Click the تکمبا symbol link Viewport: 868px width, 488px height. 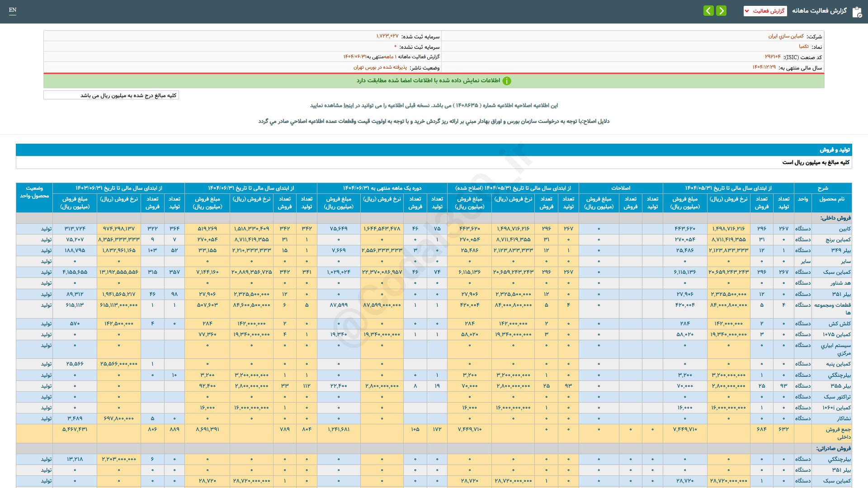click(x=803, y=47)
